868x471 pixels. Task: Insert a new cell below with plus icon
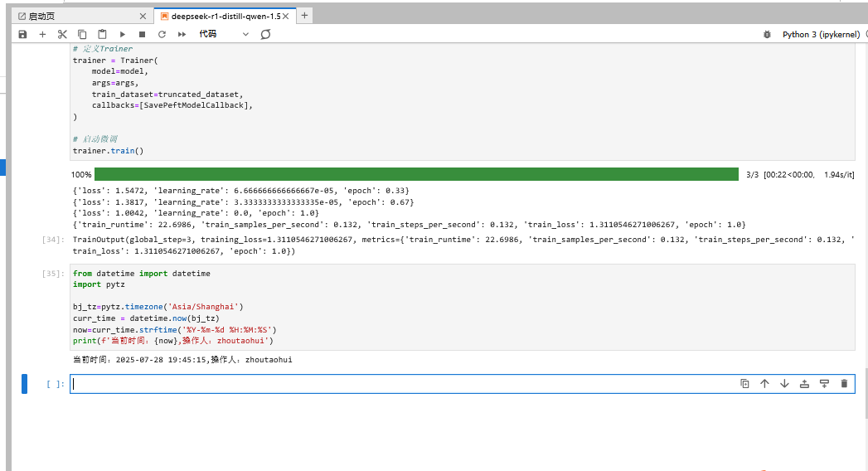pos(42,34)
